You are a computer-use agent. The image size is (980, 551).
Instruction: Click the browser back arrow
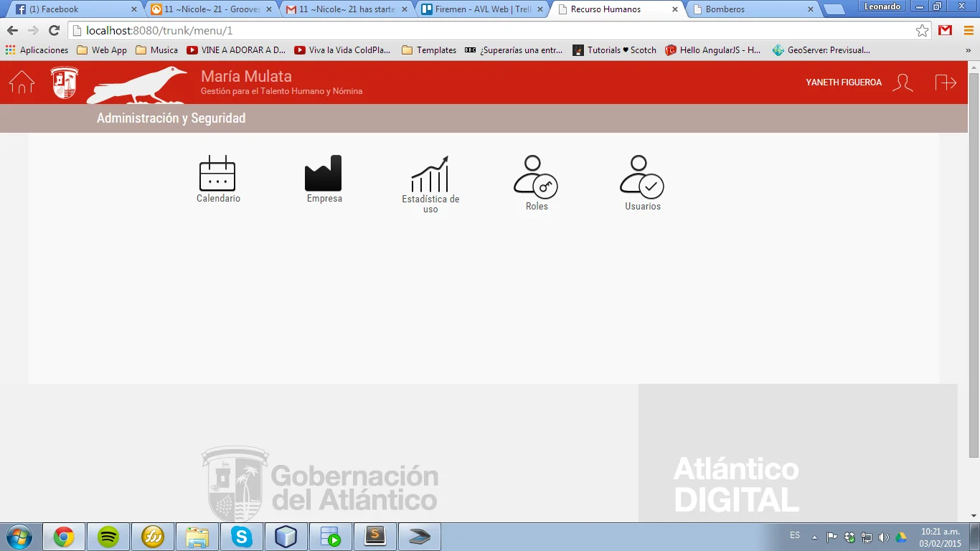tap(12, 31)
